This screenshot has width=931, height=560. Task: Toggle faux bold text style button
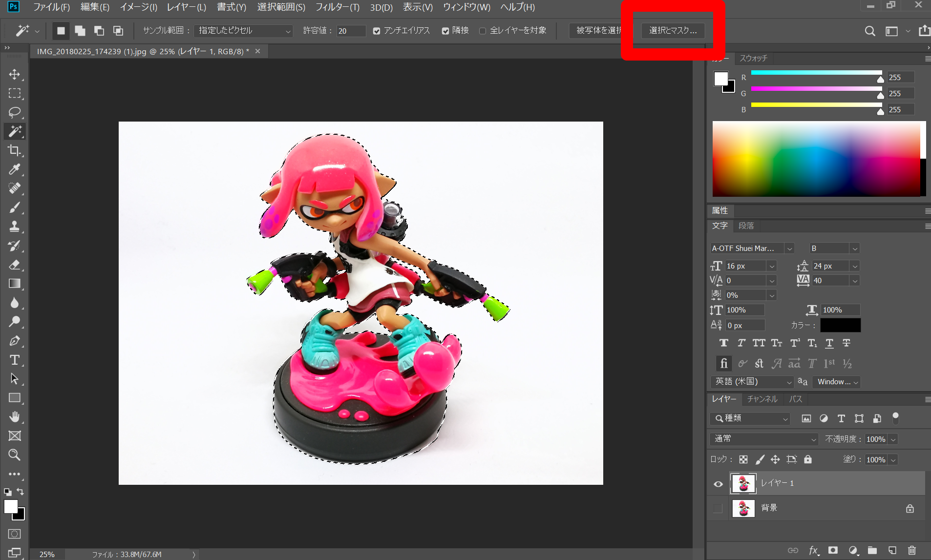point(724,343)
